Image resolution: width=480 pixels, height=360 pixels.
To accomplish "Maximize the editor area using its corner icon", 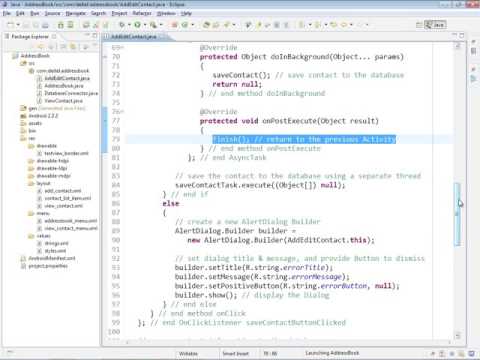I will click(462, 35).
